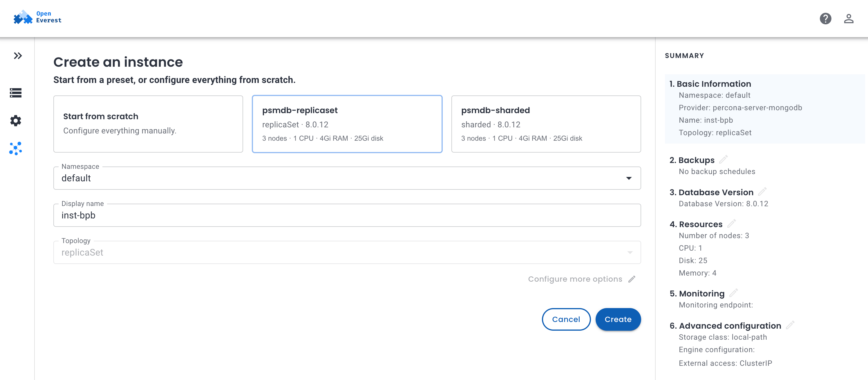Click the Namespace dropdown arrow

629,178
